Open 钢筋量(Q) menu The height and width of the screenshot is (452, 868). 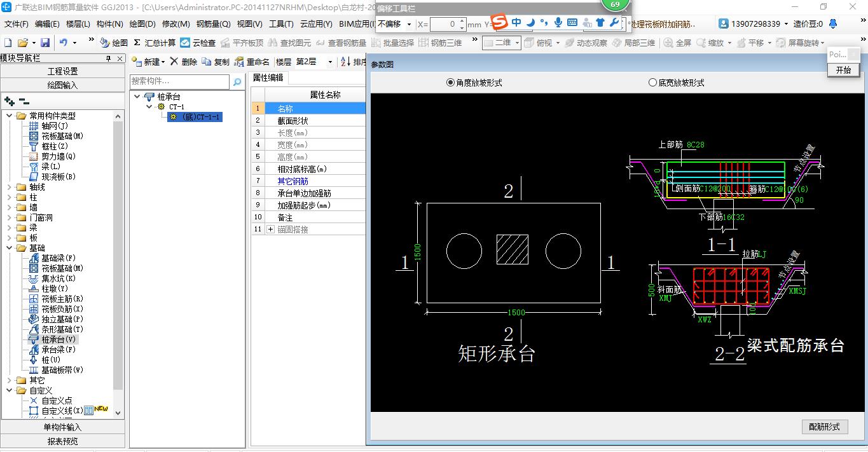pos(214,24)
